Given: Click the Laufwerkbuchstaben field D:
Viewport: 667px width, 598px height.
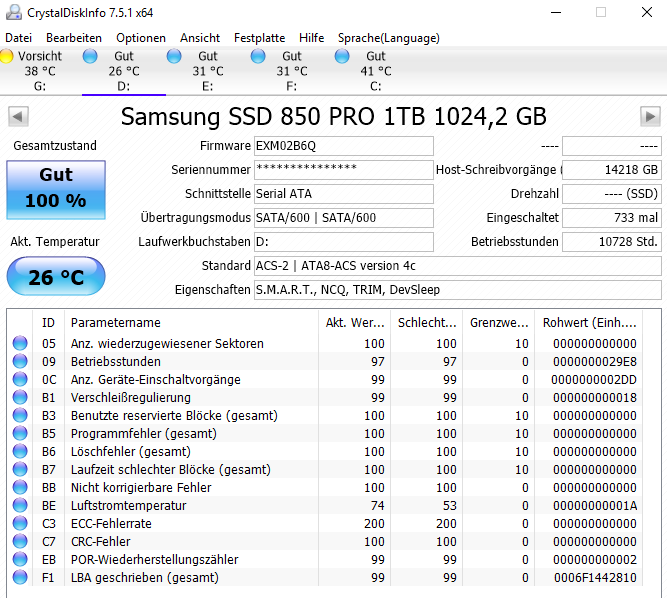Looking at the screenshot, I should (344, 242).
